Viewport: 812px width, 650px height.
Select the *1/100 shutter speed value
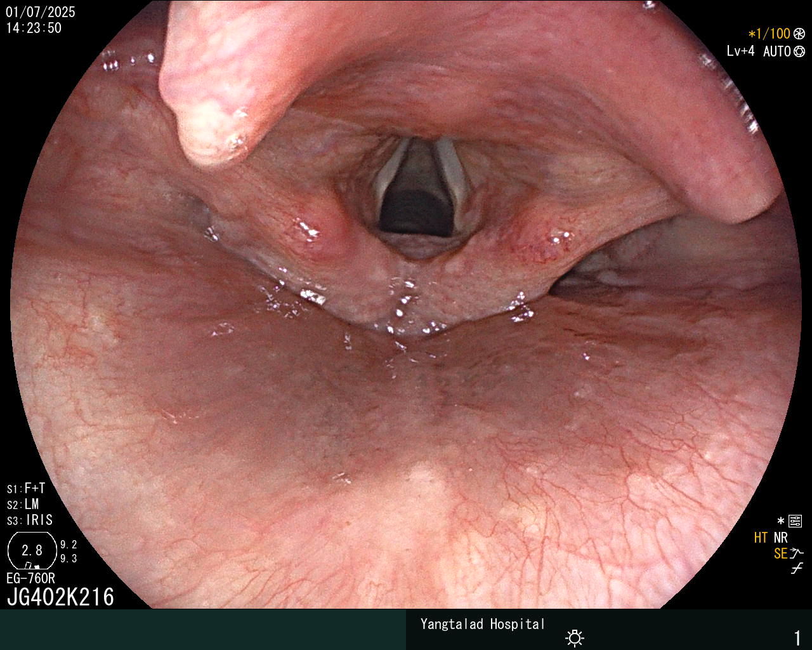click(x=769, y=34)
